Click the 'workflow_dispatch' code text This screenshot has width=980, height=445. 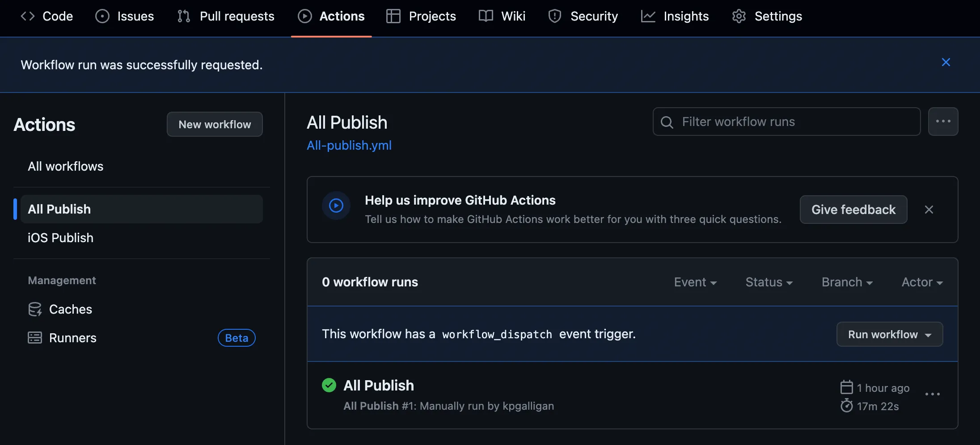(x=497, y=334)
